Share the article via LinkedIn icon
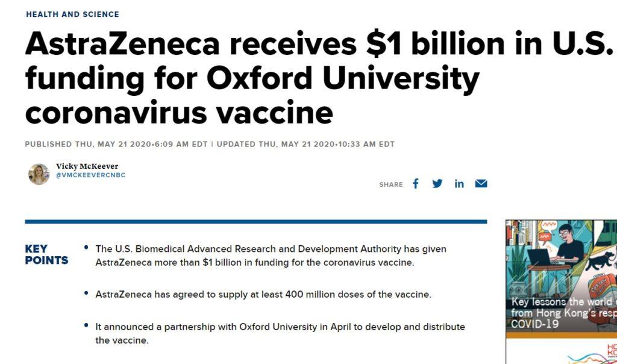 [x=459, y=184]
